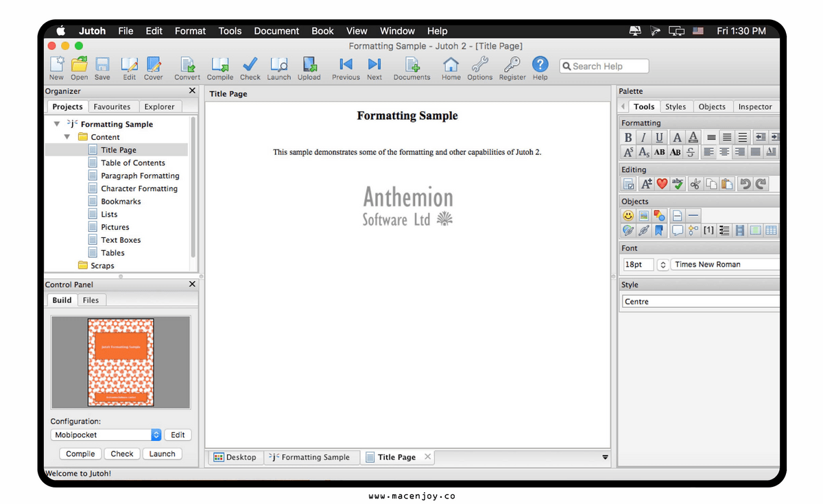Align text right in the Palette
This screenshot has height=504, width=823.
pyautogui.click(x=740, y=152)
